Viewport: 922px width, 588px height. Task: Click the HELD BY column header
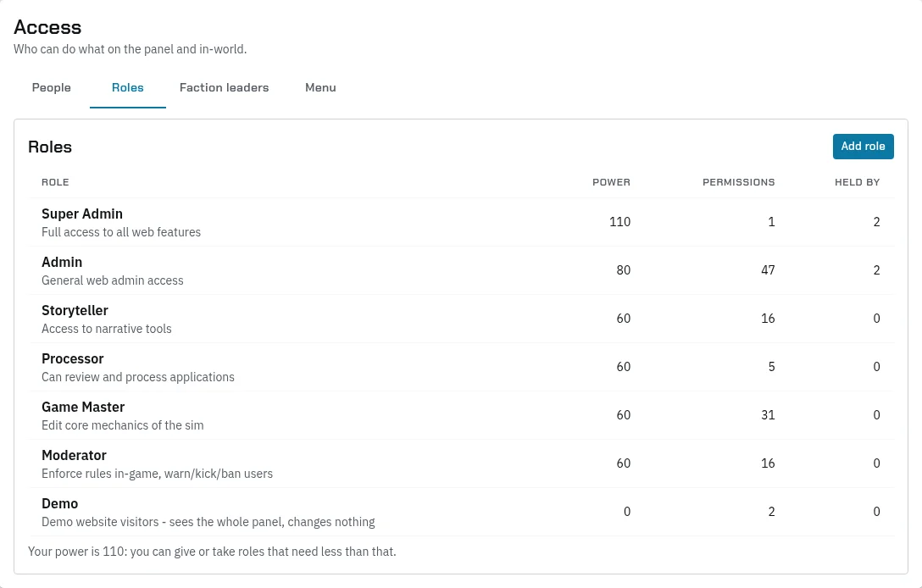857,182
